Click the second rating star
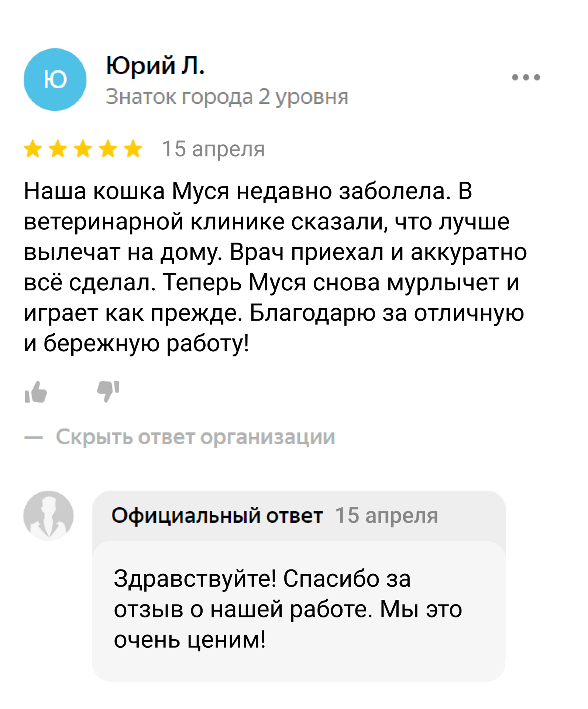588x709 pixels. click(58, 149)
